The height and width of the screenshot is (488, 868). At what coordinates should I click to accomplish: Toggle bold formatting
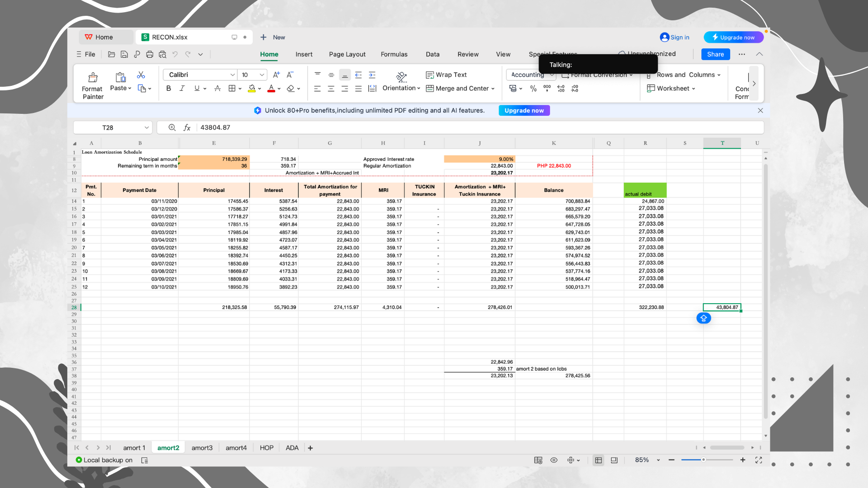pos(169,89)
